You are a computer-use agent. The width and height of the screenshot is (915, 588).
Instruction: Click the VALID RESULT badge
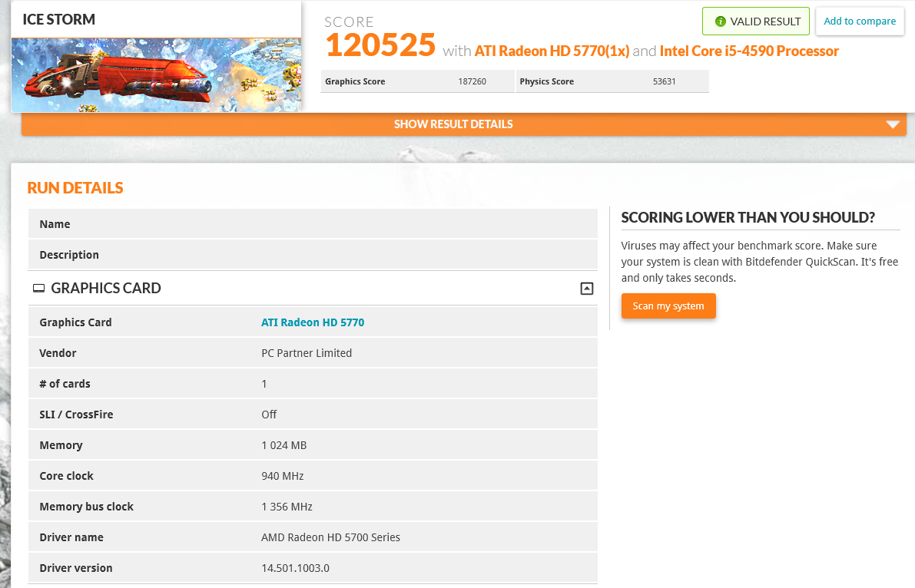tap(756, 21)
